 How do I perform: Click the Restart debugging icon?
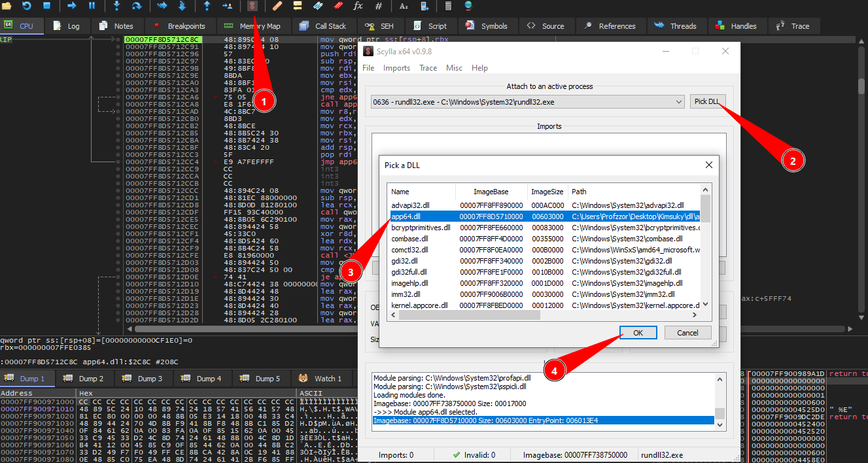26,6
